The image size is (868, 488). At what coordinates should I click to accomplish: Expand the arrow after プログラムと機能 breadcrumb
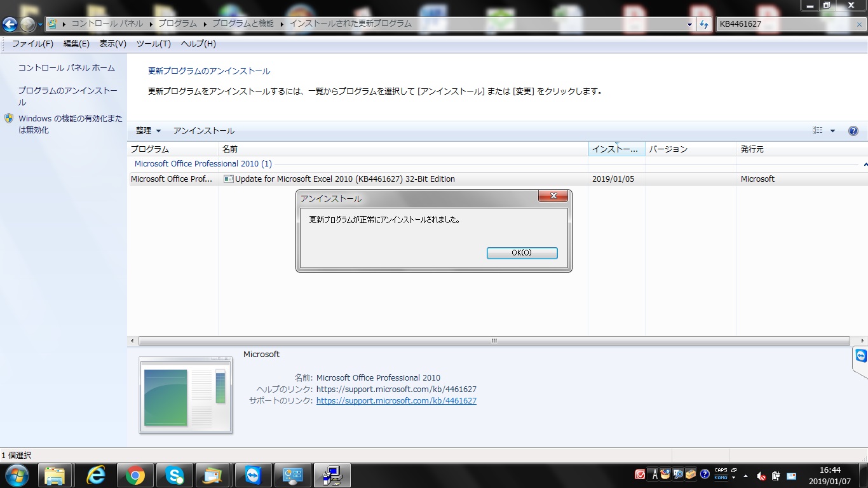(282, 24)
